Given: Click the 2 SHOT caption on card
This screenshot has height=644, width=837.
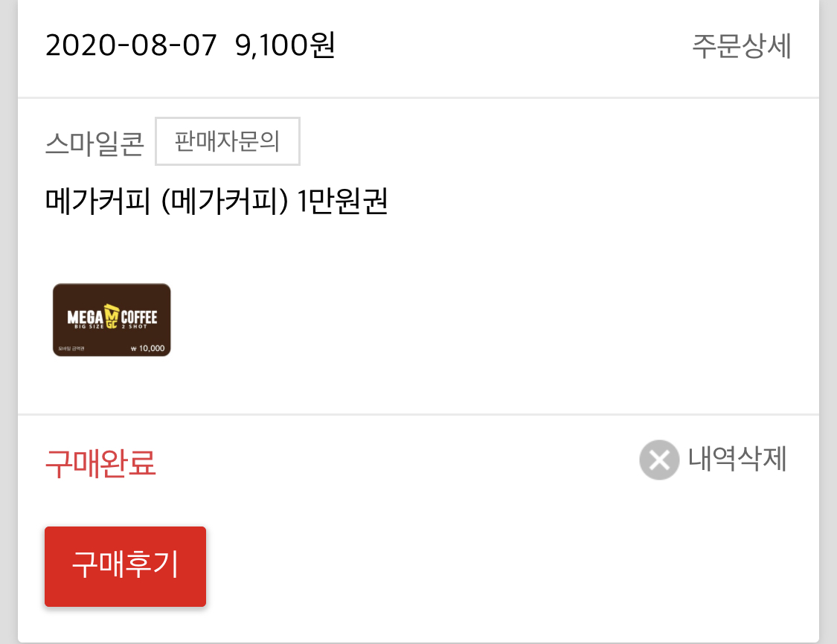Looking at the screenshot, I should [x=134, y=326].
